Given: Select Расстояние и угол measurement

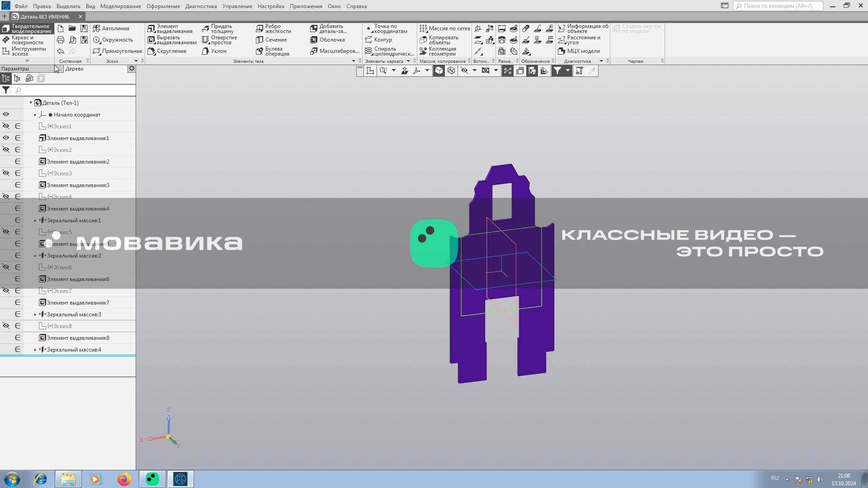Looking at the screenshot, I should click(x=579, y=40).
